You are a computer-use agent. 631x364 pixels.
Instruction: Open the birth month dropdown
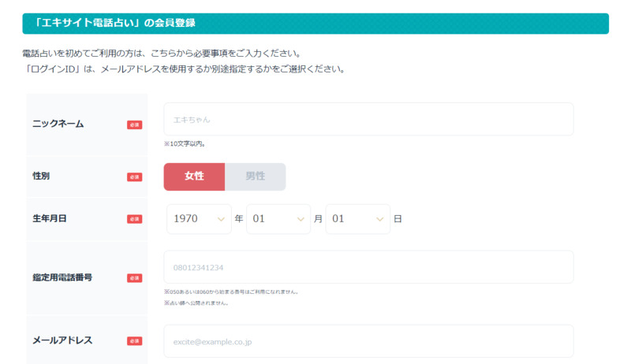coord(278,219)
